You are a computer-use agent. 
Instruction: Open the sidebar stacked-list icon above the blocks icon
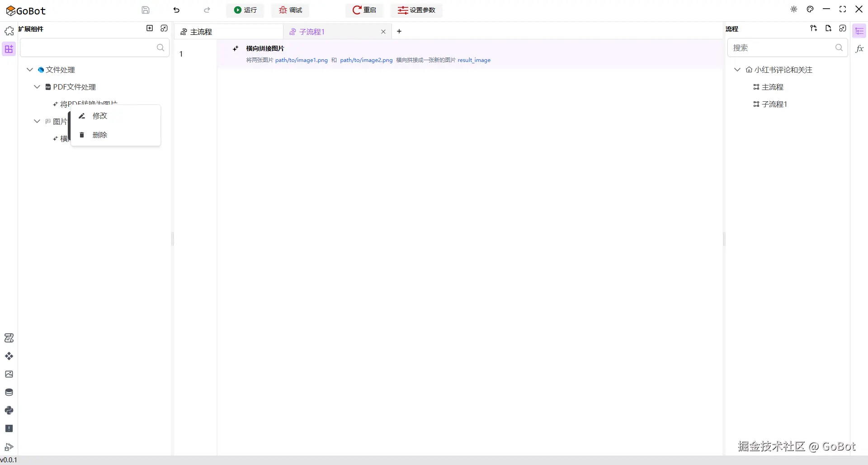9,338
